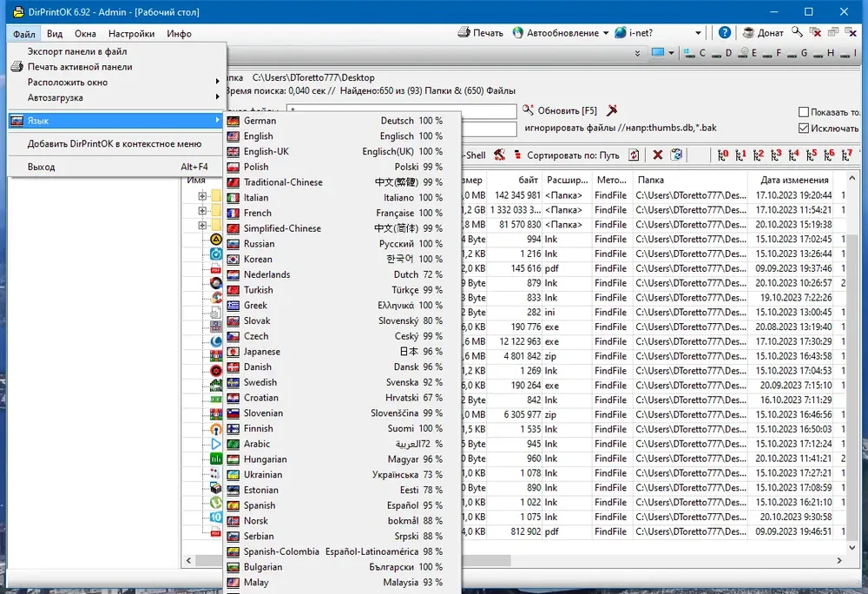Choose Экспорт панели в файл
The image size is (868, 594).
pos(117,51)
